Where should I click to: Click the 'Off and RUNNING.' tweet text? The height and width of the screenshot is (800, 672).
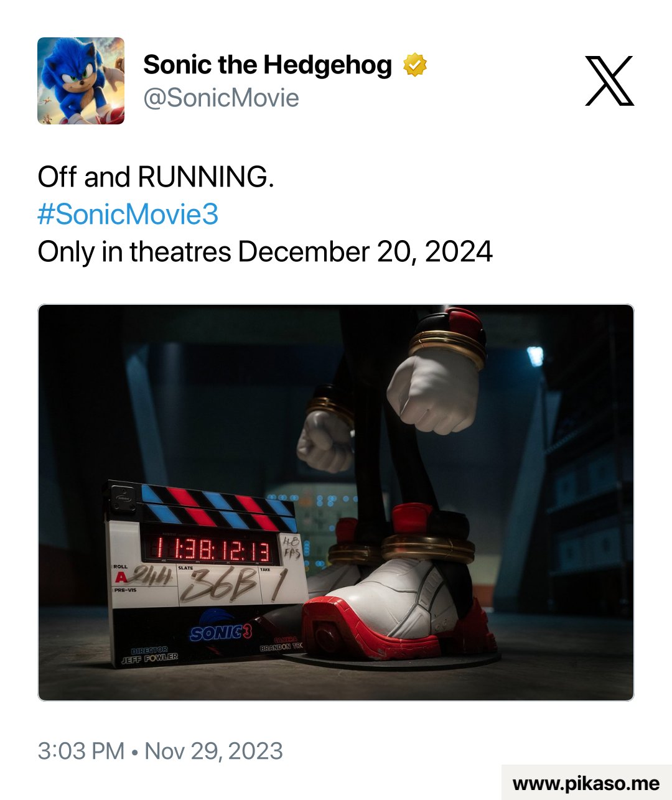pyautogui.click(x=156, y=177)
